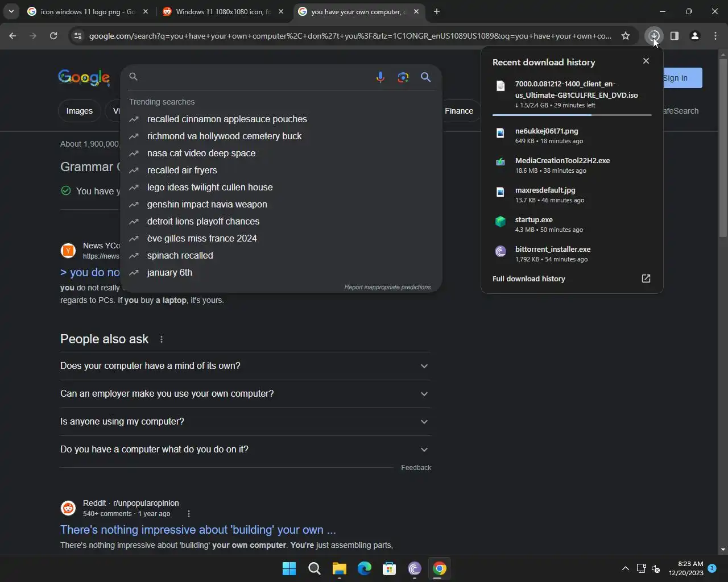Image resolution: width=728 pixels, height=582 pixels.
Task: Launch Microsoft Edge from taskbar
Action: click(364, 568)
